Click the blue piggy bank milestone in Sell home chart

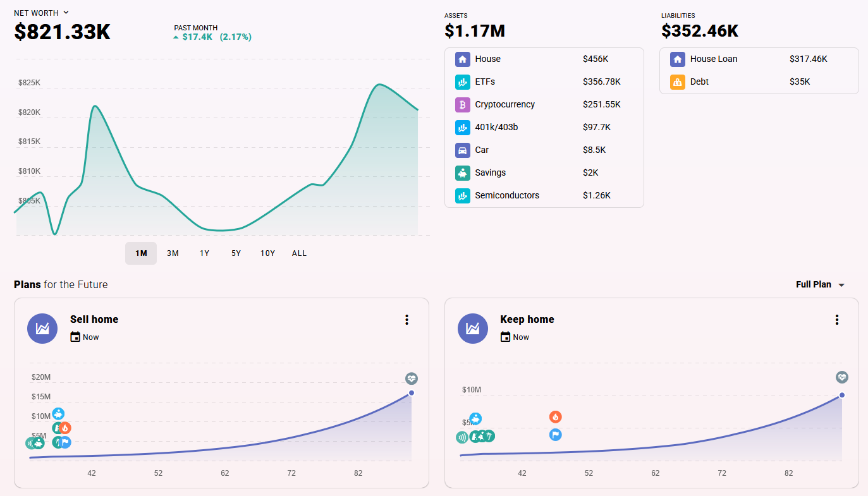(x=58, y=414)
